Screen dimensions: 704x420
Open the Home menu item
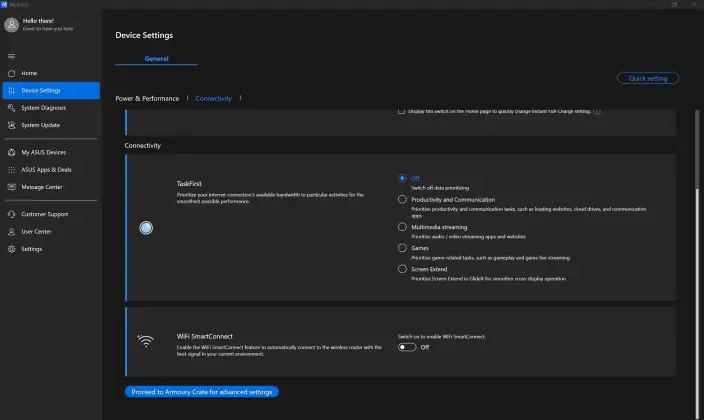point(51,73)
